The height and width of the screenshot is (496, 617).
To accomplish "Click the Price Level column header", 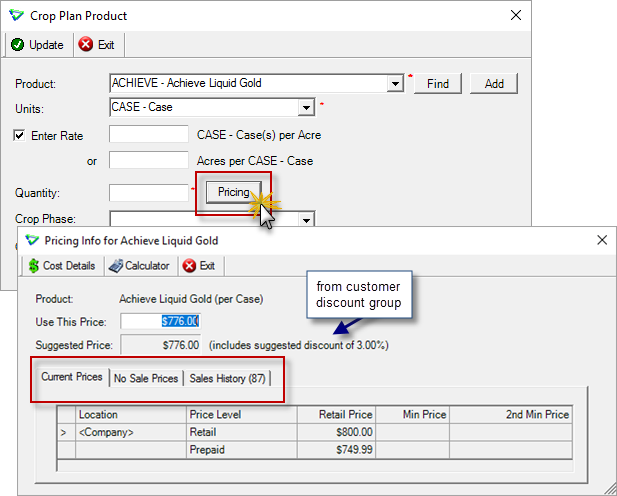I will coord(242,415).
